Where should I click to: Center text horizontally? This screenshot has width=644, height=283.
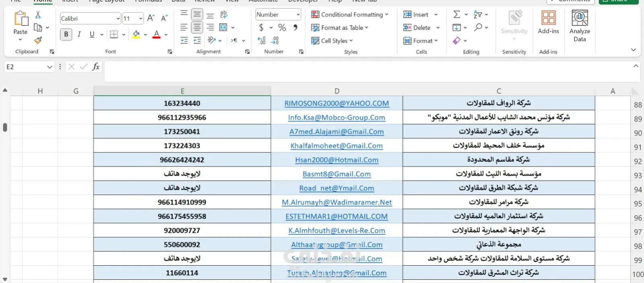point(197,27)
